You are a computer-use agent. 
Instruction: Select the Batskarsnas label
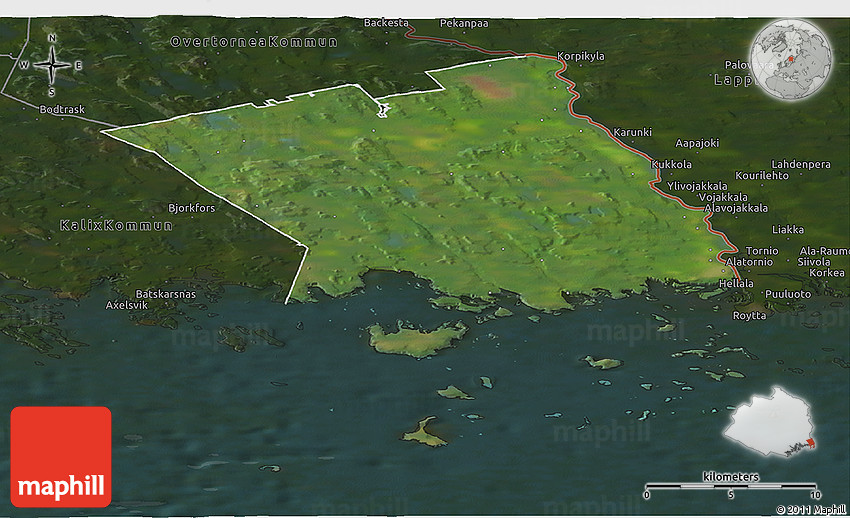[x=166, y=293]
